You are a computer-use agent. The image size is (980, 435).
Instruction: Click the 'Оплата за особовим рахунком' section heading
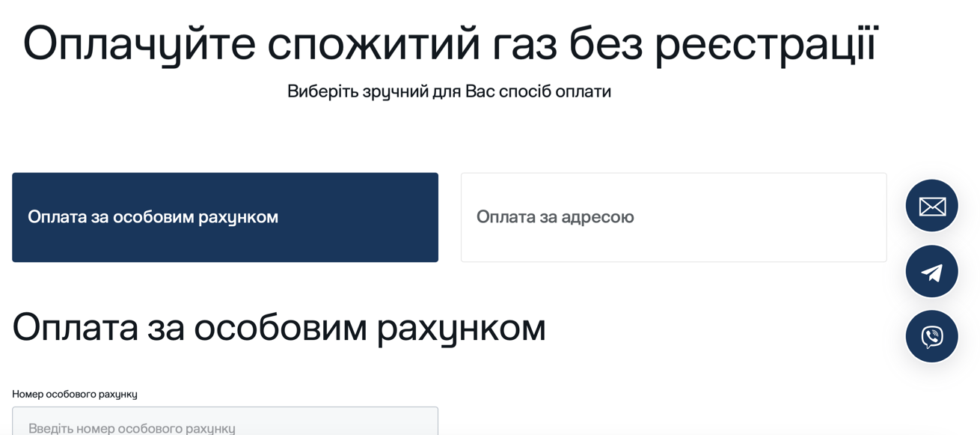point(278,327)
